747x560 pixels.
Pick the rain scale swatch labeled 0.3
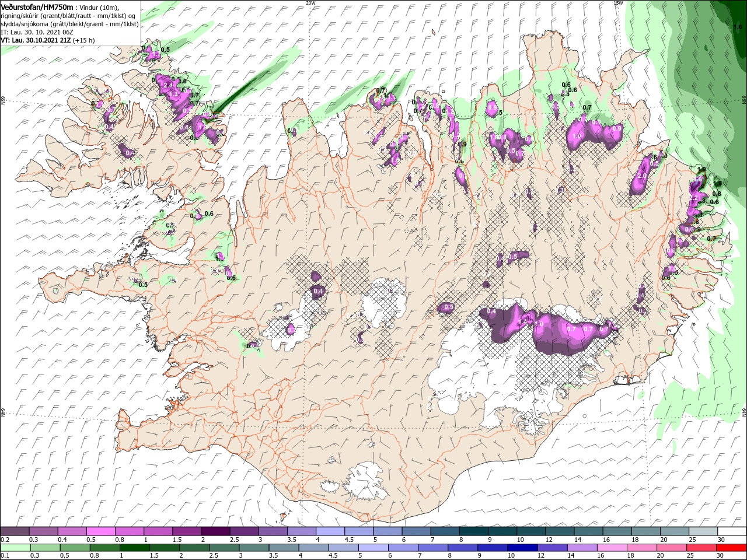(45, 548)
